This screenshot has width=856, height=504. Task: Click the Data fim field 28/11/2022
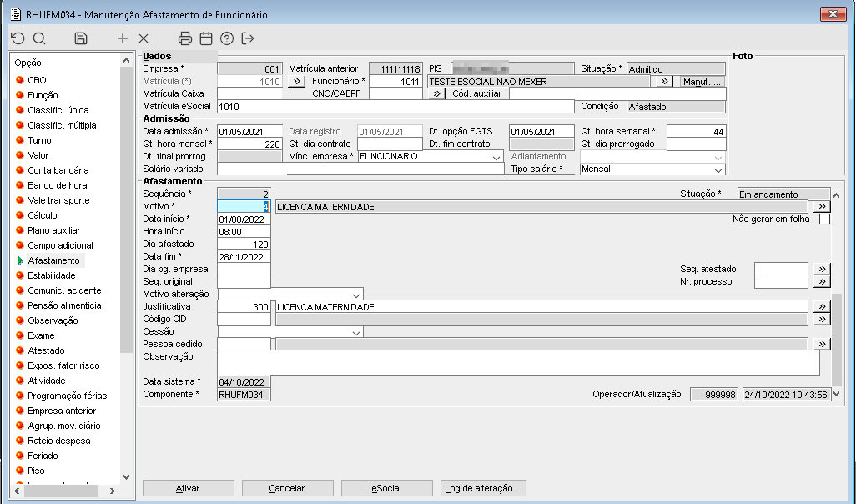(244, 257)
